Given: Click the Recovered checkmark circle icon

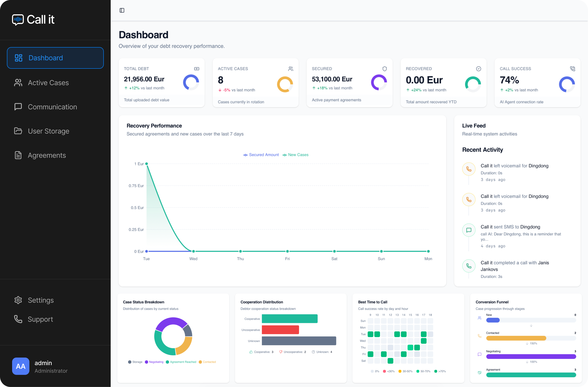Looking at the screenshot, I should pyautogui.click(x=479, y=69).
